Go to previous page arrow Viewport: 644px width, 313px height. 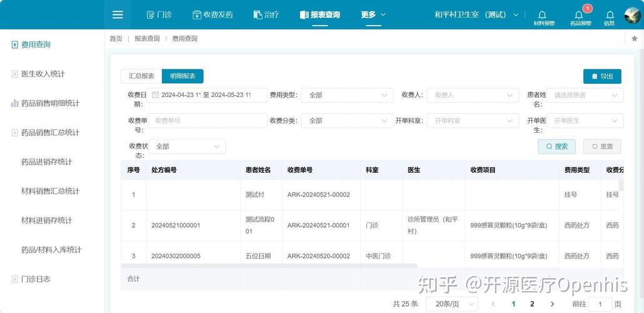[493, 304]
